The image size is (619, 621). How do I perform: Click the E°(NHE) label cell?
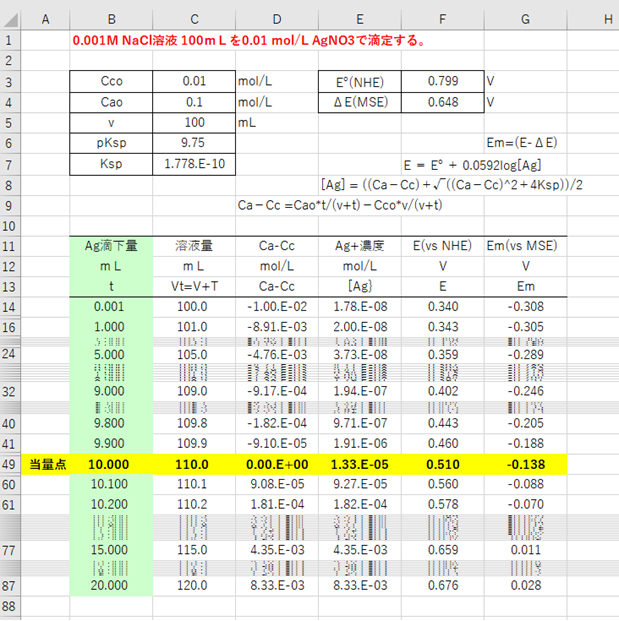[x=360, y=82]
